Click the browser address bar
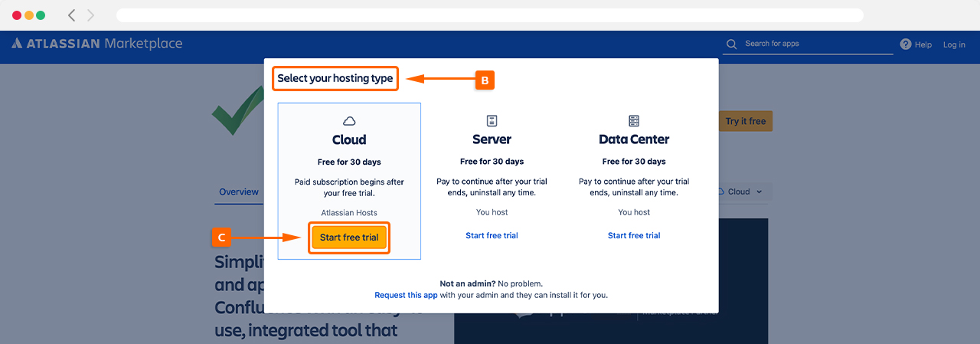The width and height of the screenshot is (980, 344). (x=490, y=15)
